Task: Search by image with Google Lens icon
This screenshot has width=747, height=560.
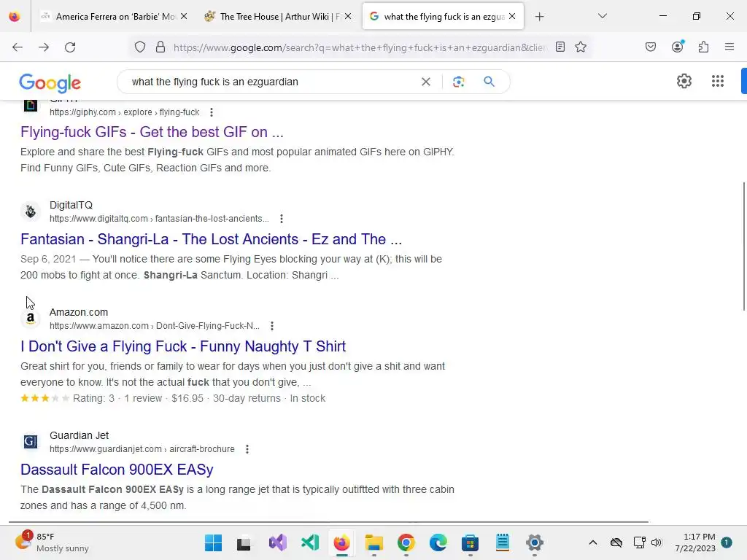Action: 458,82
